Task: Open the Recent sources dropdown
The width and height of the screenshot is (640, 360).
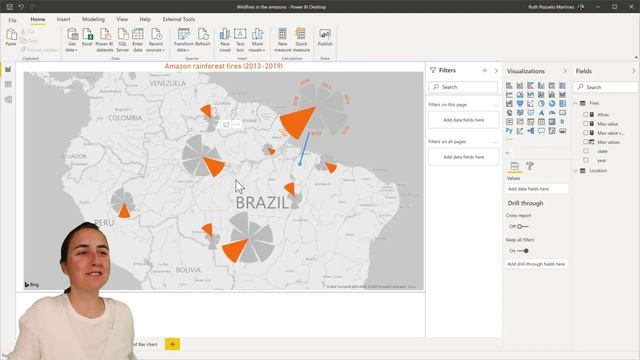Action: point(156,40)
